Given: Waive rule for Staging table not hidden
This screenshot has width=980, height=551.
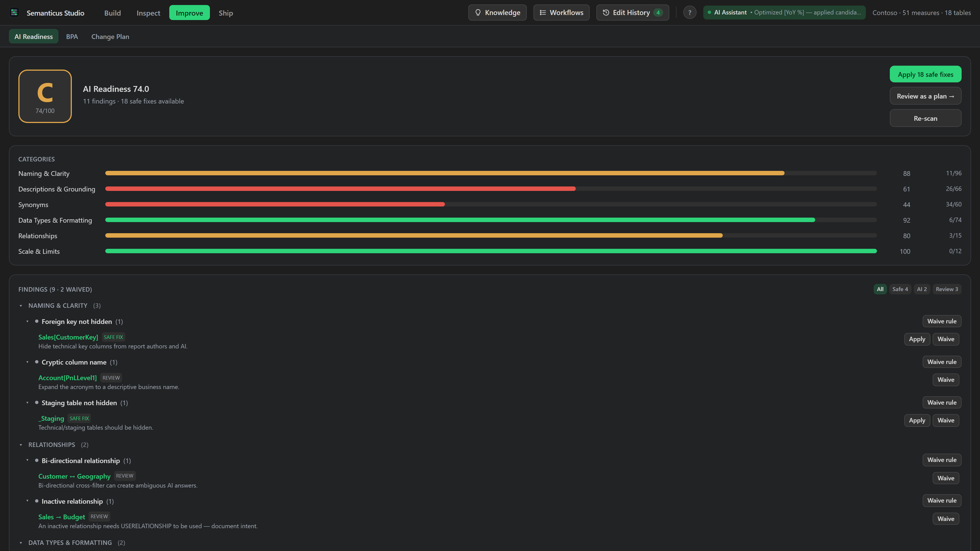Looking at the screenshot, I should (942, 403).
